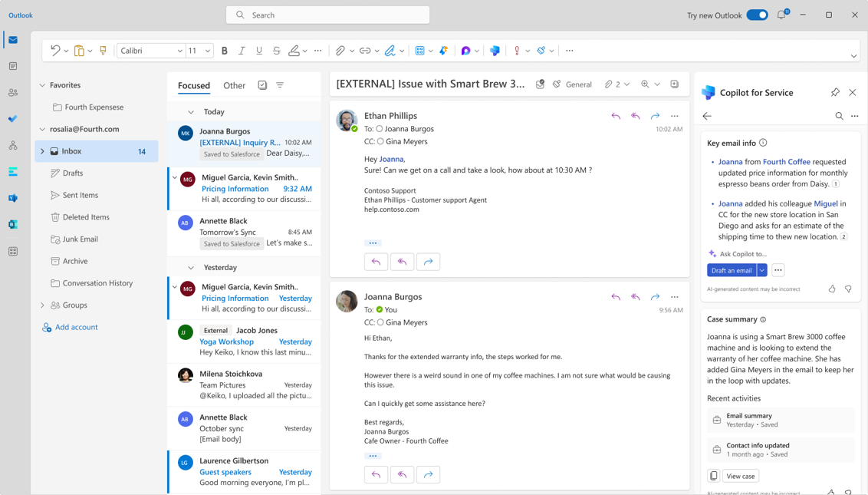Viewport: 868px width, 495px height.
Task: Expand the Groups folder
Action: coord(42,305)
